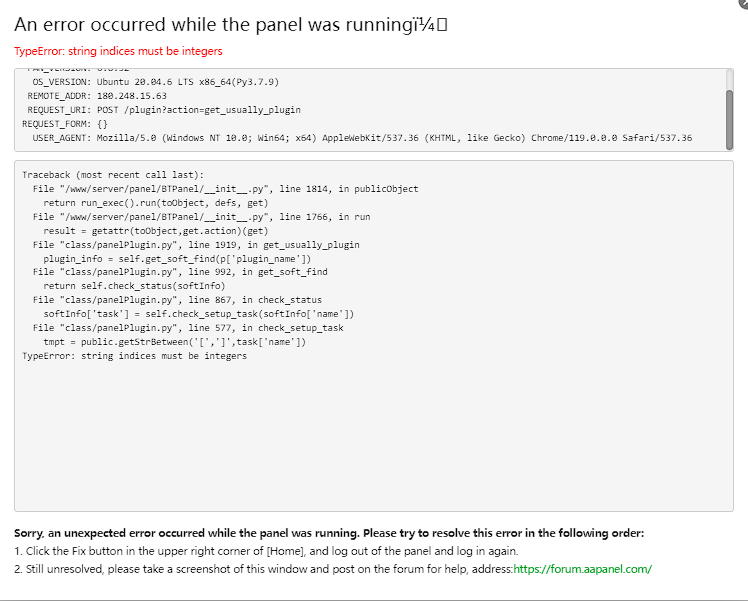Screen dimensions: 748x601
Task: Click the USER_AGENT Mozilla line
Action: click(x=362, y=138)
